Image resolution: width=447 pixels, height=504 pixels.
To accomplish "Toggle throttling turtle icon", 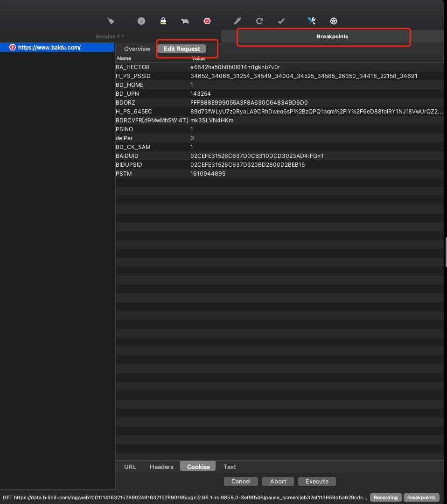I will tap(185, 21).
